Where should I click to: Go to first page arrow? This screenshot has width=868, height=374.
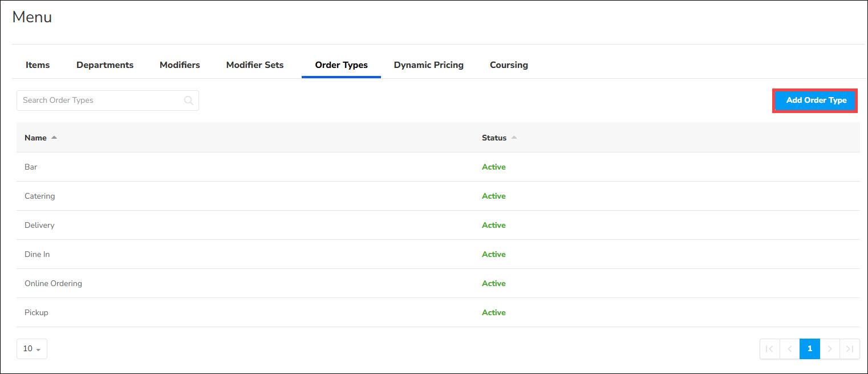pyautogui.click(x=769, y=349)
